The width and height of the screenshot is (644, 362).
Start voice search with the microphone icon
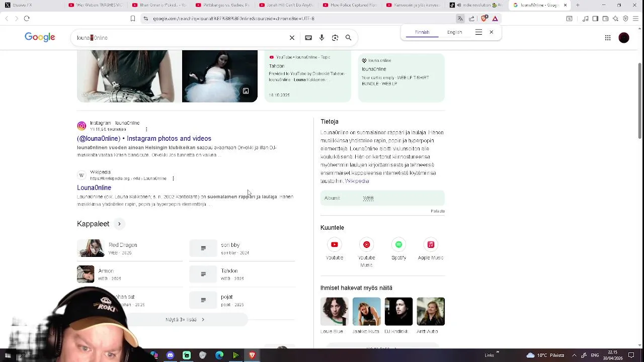(321, 38)
